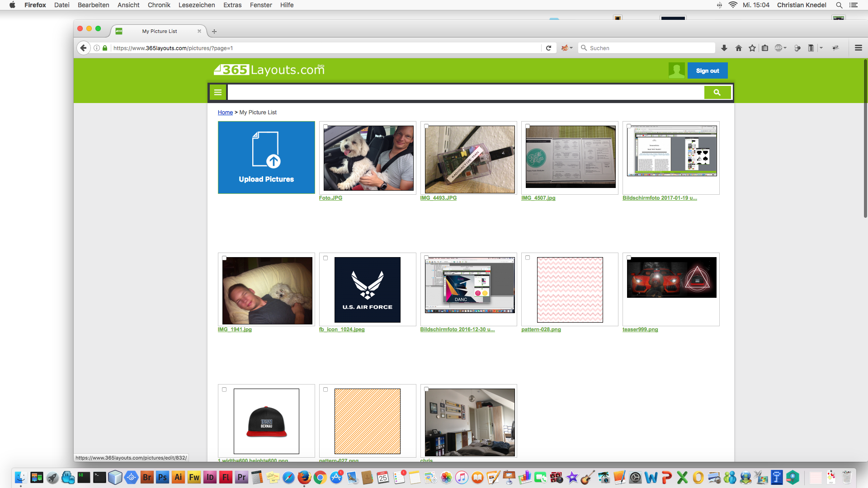Tick the checkbox on the Foto.JPG thumbnail
This screenshot has width=868, height=488.
[325, 127]
